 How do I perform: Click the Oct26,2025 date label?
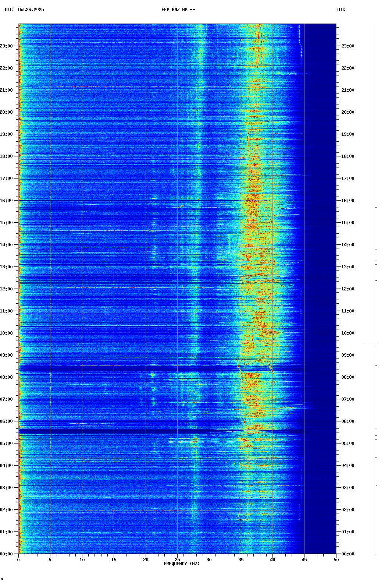(x=31, y=10)
